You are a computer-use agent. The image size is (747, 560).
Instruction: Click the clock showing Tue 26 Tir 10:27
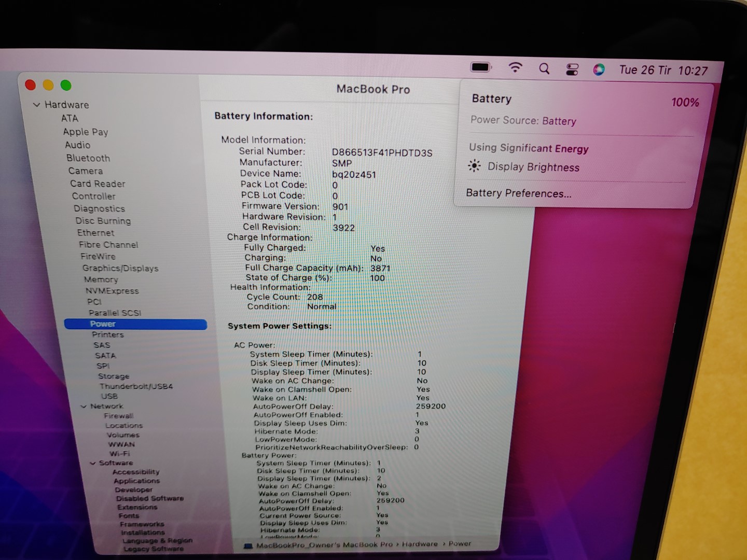(663, 71)
